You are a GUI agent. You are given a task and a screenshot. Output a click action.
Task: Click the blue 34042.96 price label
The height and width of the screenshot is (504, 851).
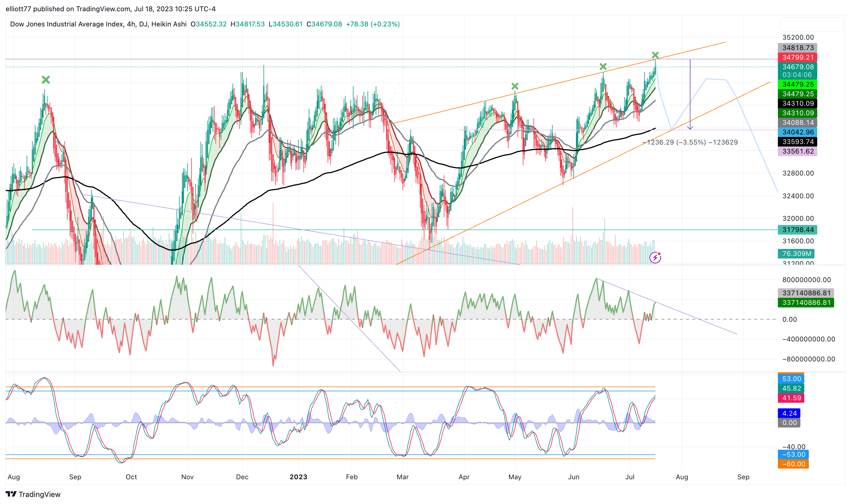797,132
